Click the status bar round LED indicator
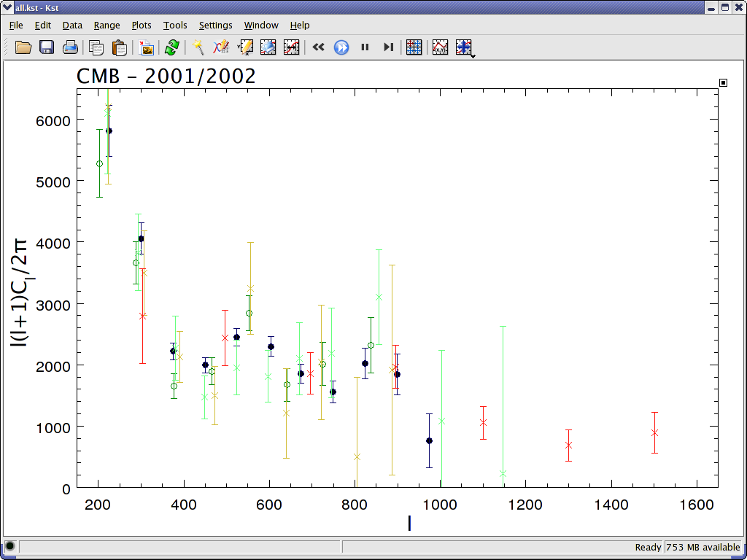The image size is (747, 560). point(9,547)
